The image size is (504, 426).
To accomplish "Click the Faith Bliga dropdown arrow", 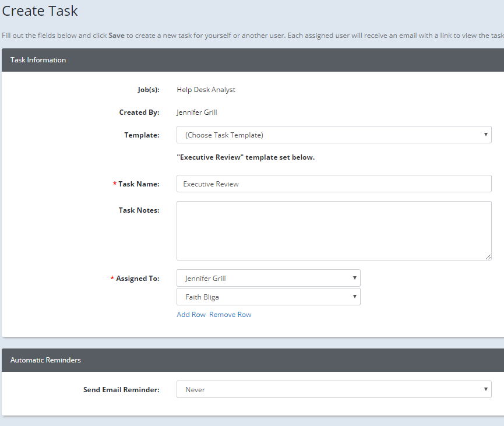I will tap(354, 297).
